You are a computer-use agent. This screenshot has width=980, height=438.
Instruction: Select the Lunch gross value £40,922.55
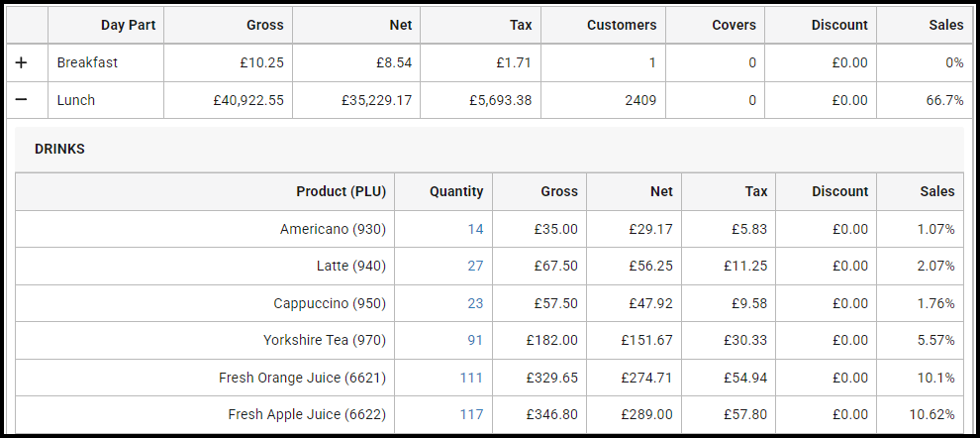248,100
